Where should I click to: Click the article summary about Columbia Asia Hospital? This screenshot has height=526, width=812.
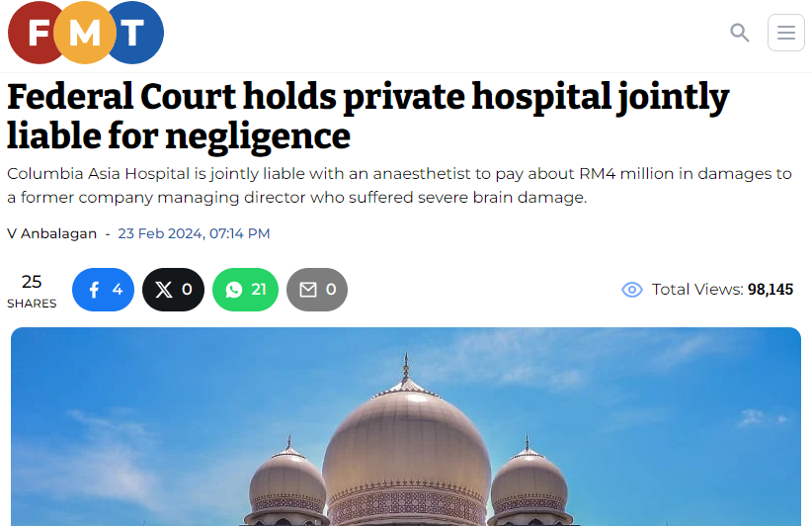(x=399, y=186)
